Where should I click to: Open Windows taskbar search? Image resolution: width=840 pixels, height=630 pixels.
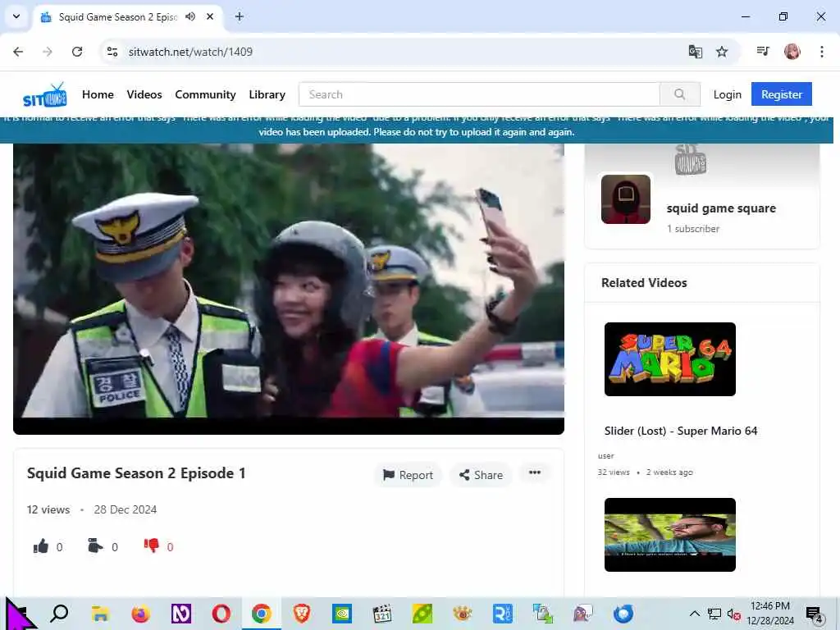59,614
